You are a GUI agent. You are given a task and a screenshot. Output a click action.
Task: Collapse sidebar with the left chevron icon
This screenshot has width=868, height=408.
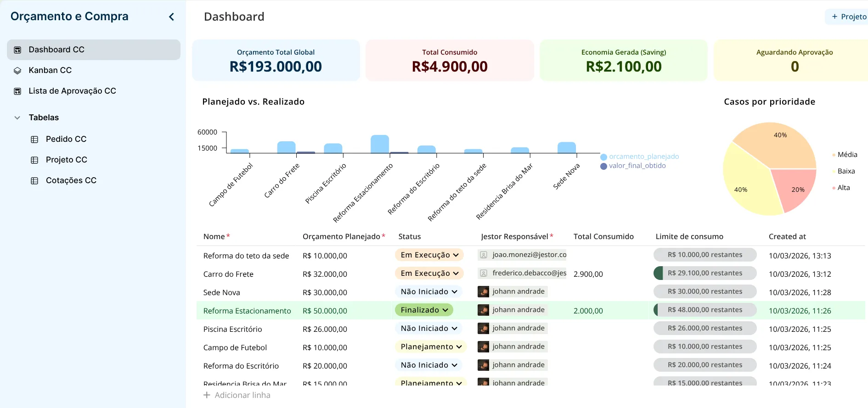click(171, 17)
